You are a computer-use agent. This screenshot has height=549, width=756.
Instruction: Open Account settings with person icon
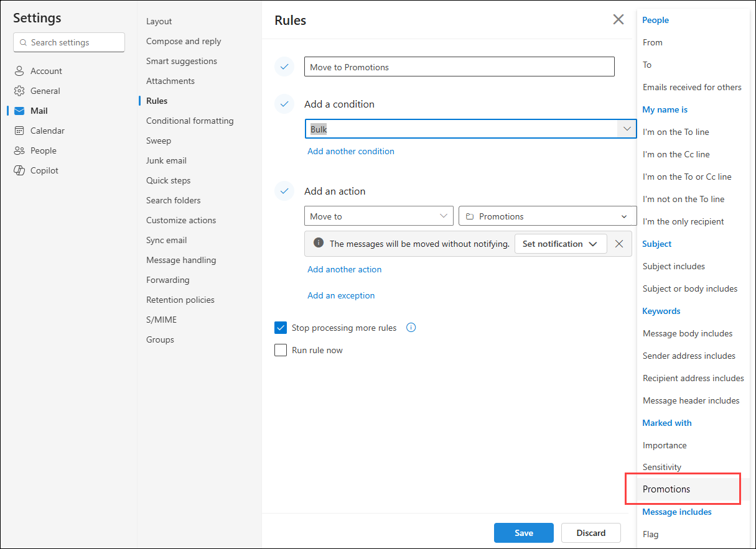[19, 71]
